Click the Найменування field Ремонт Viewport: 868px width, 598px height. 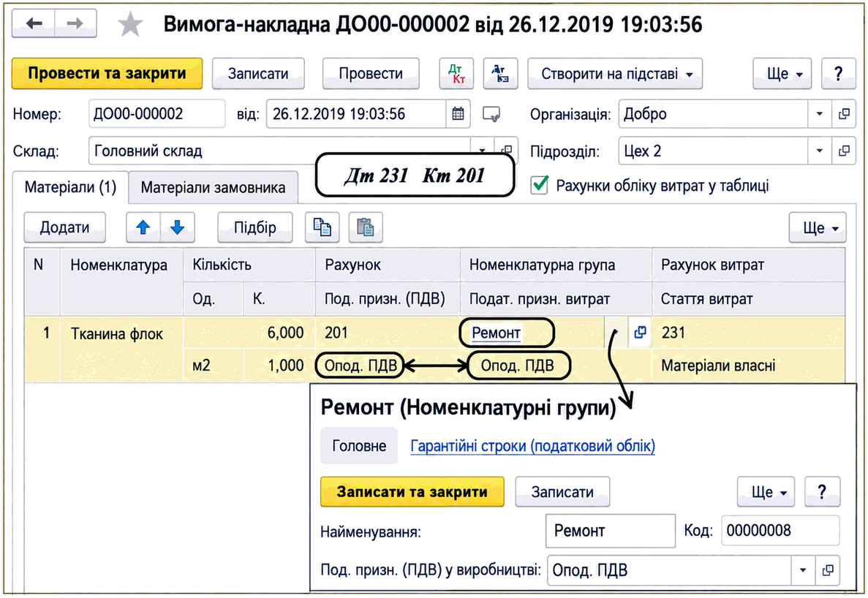(610, 531)
